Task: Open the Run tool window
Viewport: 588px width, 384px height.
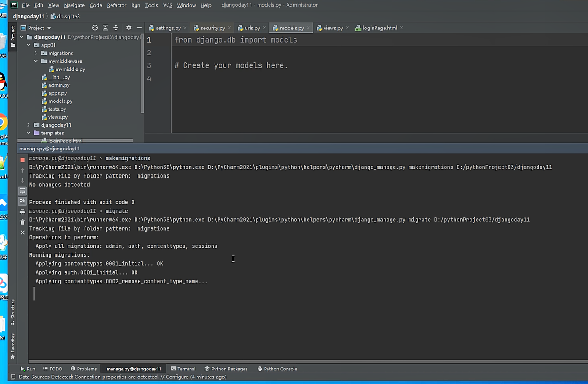Action: pyautogui.click(x=28, y=369)
